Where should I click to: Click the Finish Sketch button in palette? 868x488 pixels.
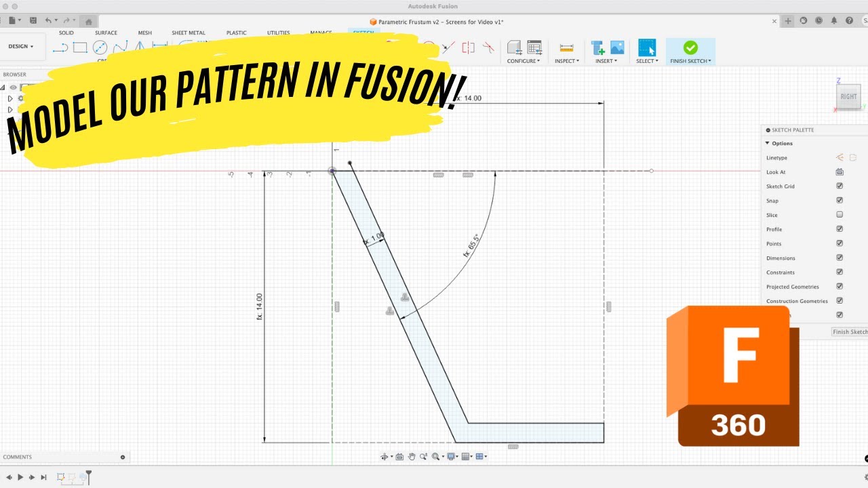click(x=850, y=332)
